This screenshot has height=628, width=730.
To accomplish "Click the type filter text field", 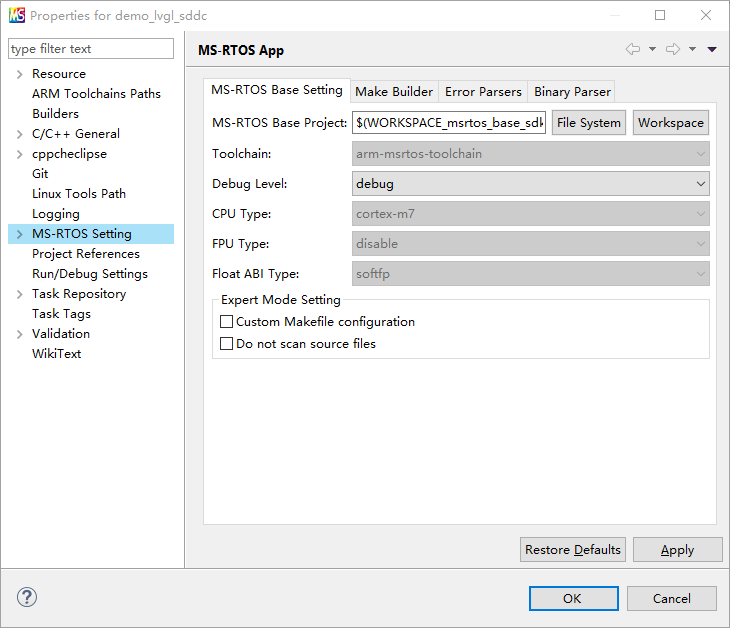I will click(90, 49).
